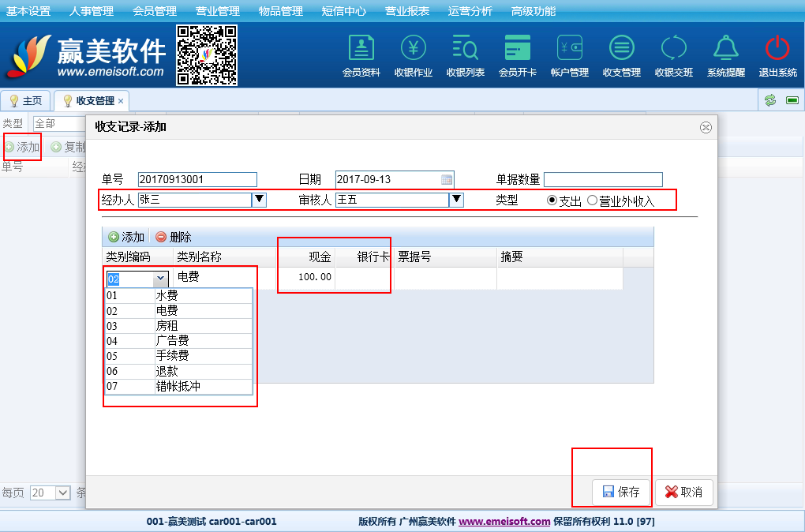Expand the 经办人 dropdown arrow
This screenshot has height=532, width=805.
click(x=259, y=200)
